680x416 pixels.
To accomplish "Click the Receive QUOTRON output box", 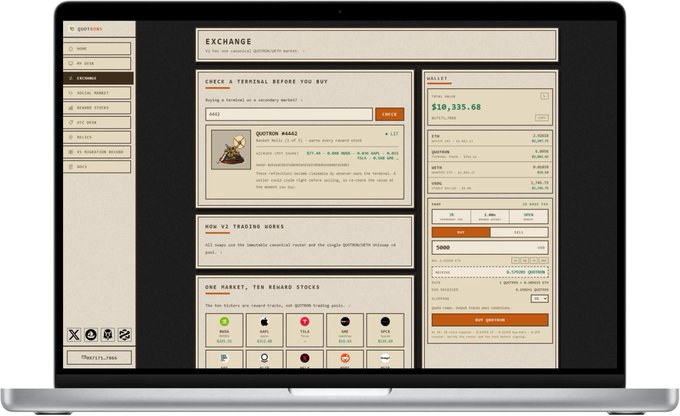I will point(490,272).
